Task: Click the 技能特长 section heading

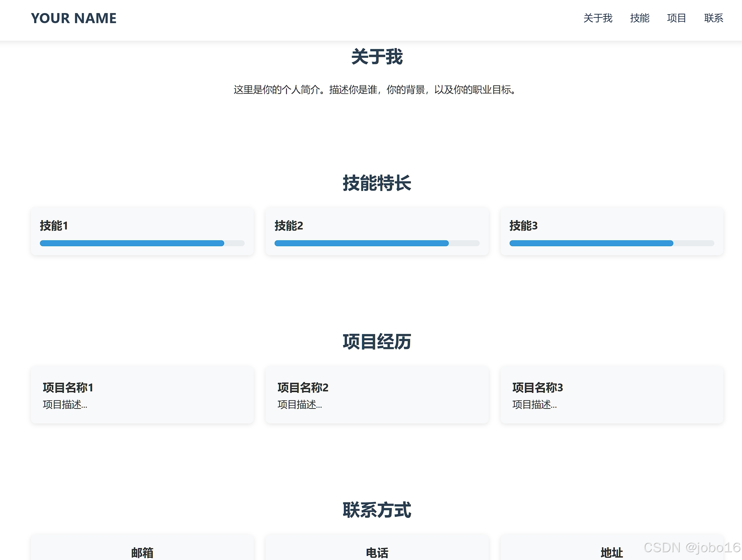Action: click(377, 183)
